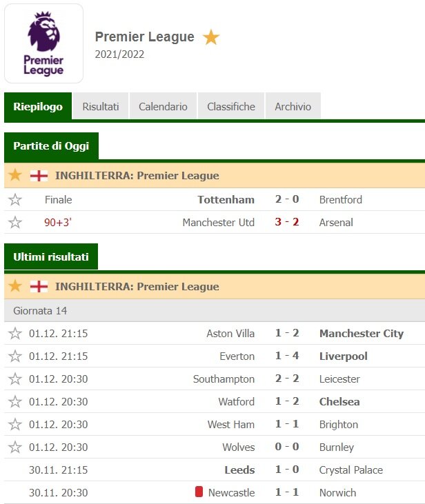Open INGHILTERRA: Premier League link under Partite di Oggi

[x=137, y=176]
